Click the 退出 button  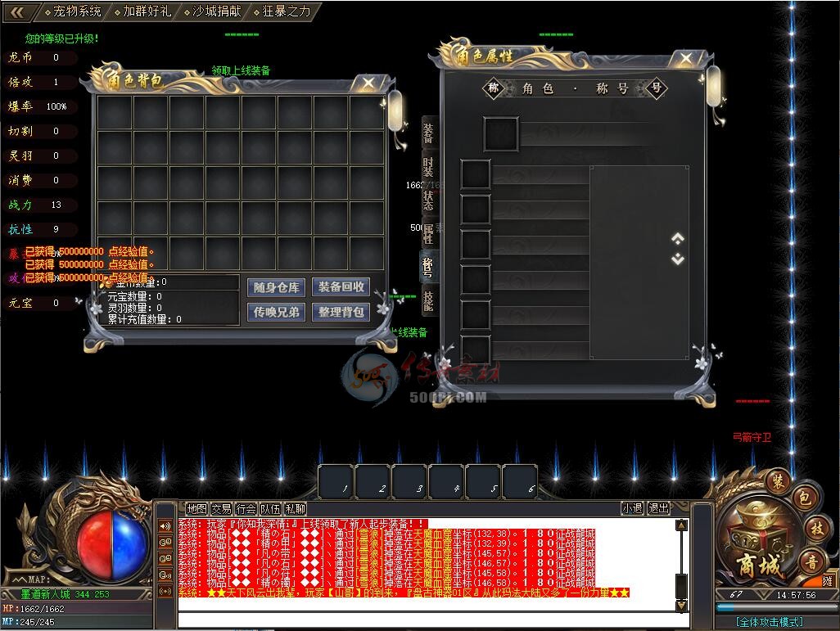(x=659, y=507)
